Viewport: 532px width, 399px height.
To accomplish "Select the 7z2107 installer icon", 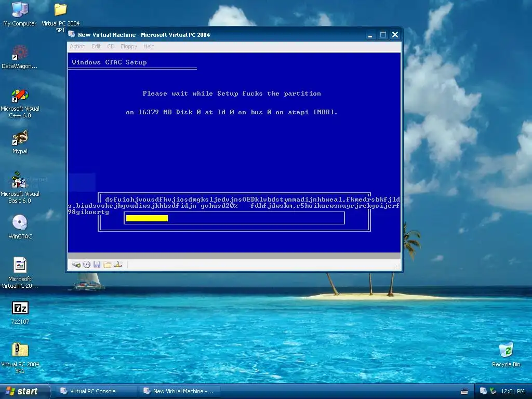I will [20, 313].
